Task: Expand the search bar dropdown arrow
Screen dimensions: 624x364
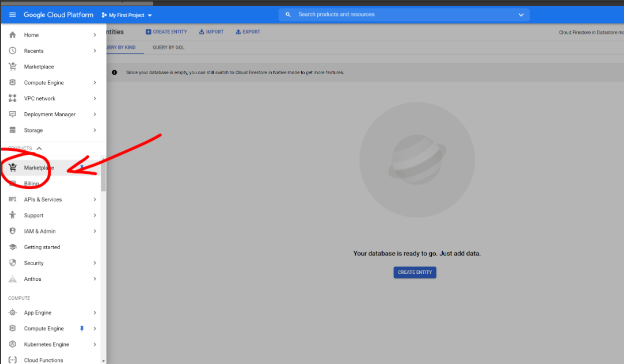Action: (x=521, y=15)
